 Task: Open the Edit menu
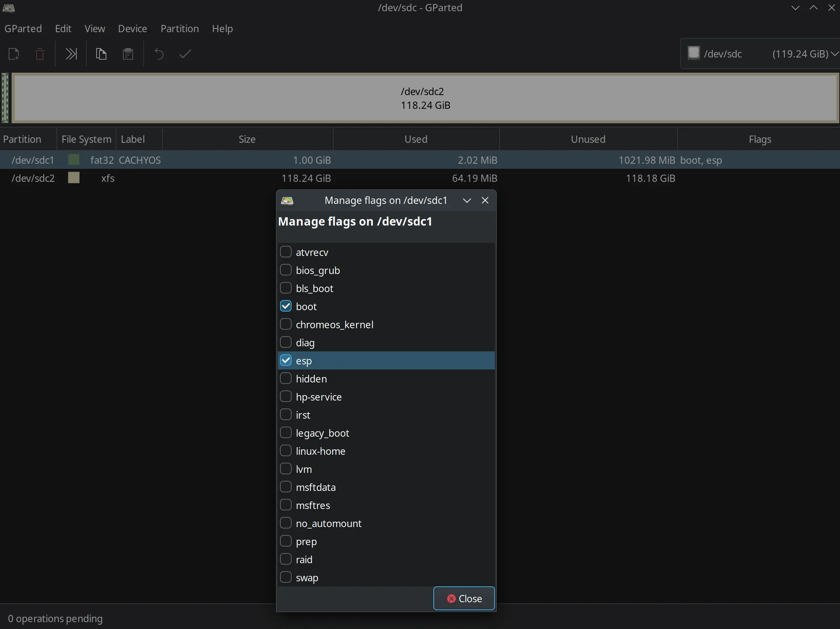[63, 29]
